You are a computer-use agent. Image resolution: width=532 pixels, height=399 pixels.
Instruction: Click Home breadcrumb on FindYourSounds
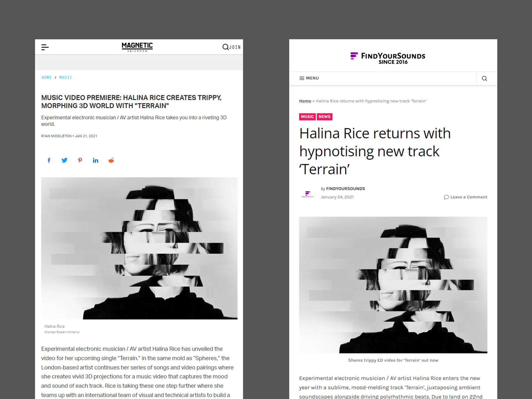[x=305, y=101]
